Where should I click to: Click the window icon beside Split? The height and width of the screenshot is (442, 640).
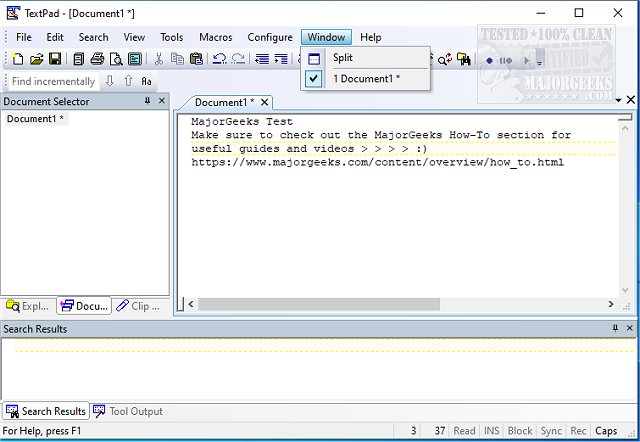313,59
